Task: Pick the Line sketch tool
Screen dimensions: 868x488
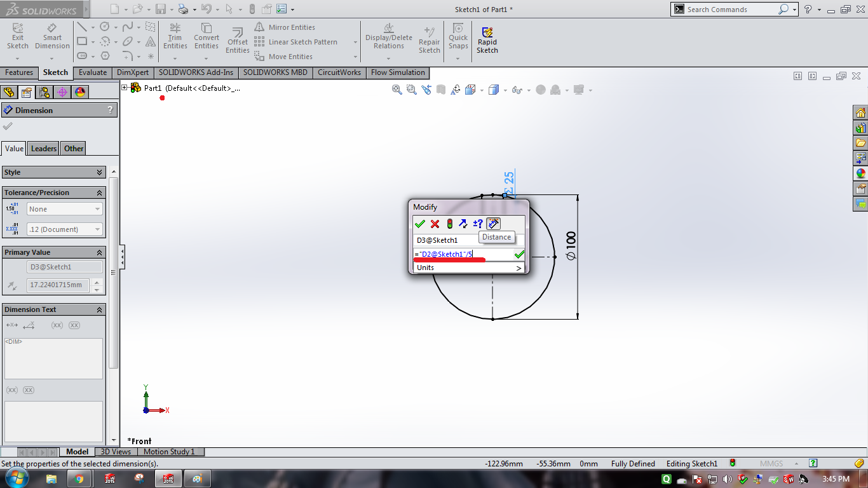Action: (x=81, y=27)
